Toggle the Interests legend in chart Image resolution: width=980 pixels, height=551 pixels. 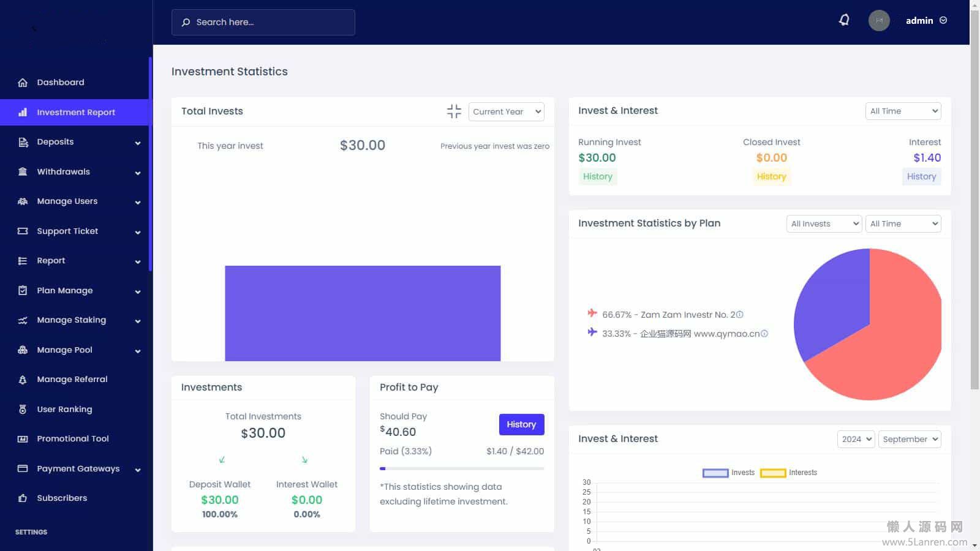pyautogui.click(x=772, y=473)
